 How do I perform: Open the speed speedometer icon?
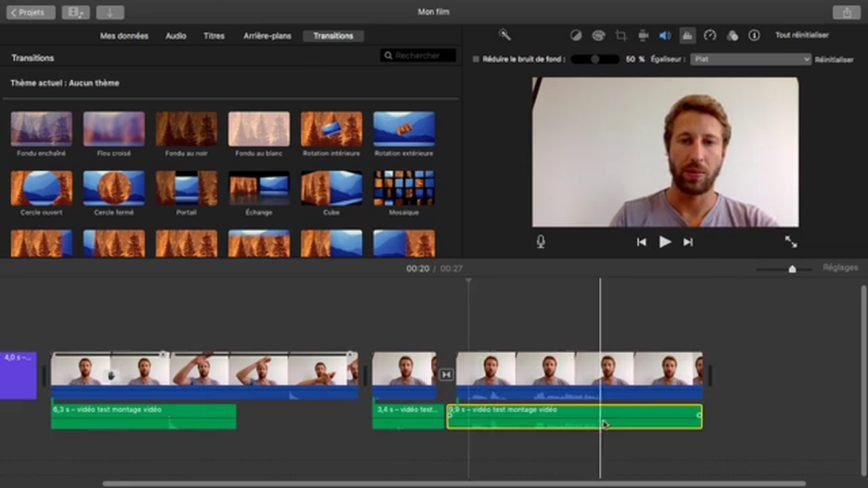[x=710, y=35]
